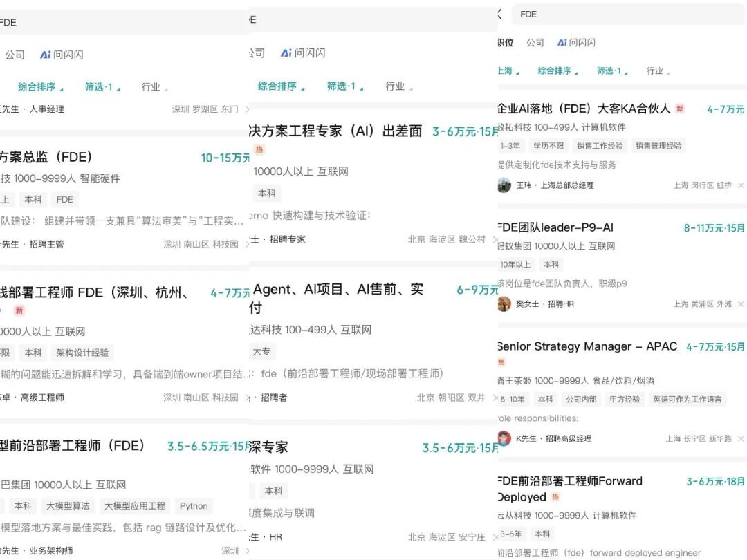Click the FDE search field in right screenshot
Viewport: 747px width, 560px height.
(629, 15)
